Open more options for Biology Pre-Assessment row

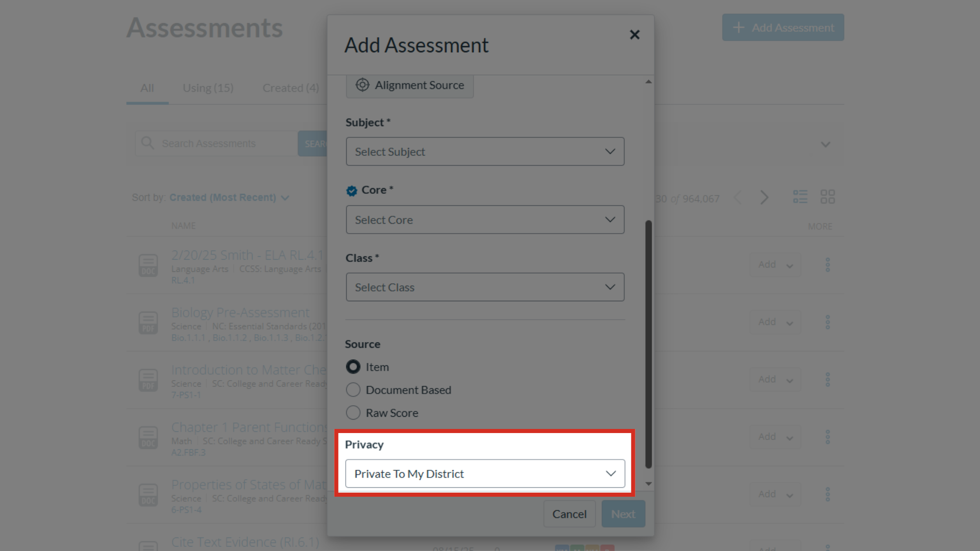[828, 322]
